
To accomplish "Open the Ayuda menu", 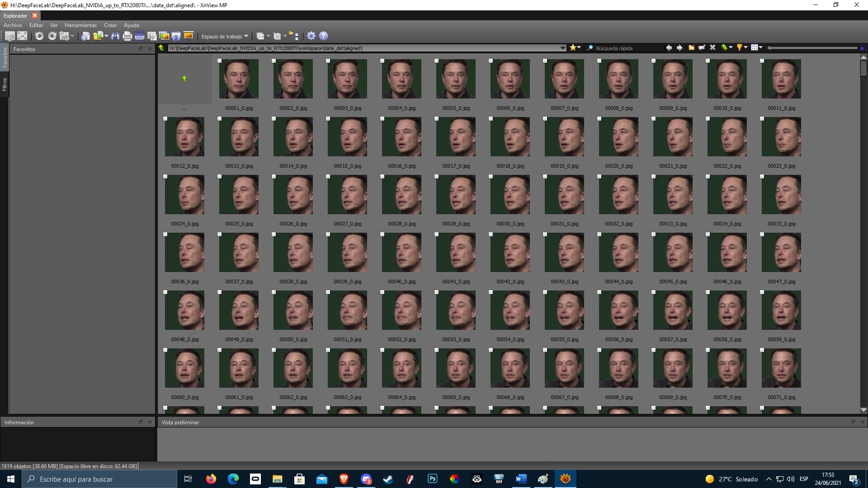I will coord(132,25).
